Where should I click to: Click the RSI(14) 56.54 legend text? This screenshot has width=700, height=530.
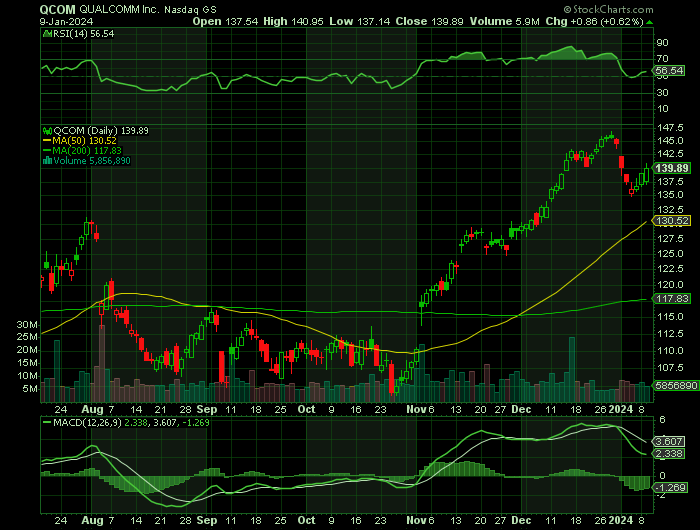pos(83,33)
